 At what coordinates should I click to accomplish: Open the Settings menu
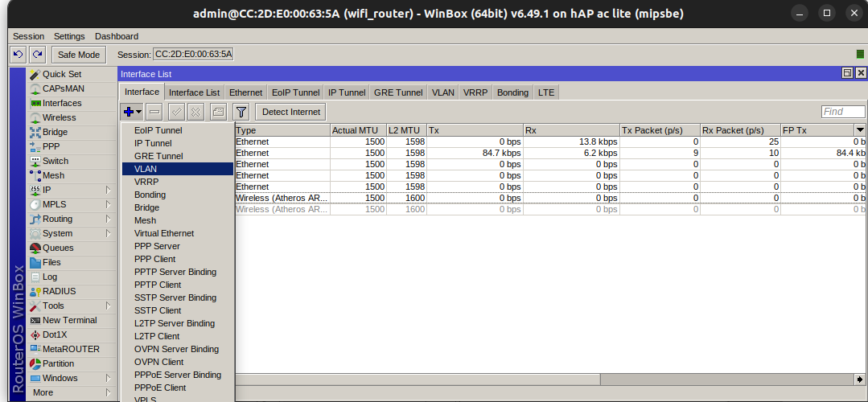point(69,36)
